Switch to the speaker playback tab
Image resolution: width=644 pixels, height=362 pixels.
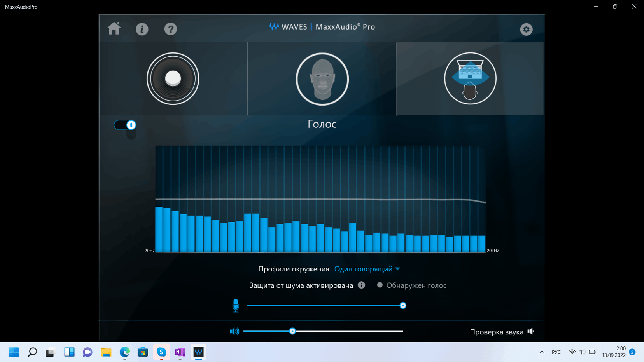173,79
